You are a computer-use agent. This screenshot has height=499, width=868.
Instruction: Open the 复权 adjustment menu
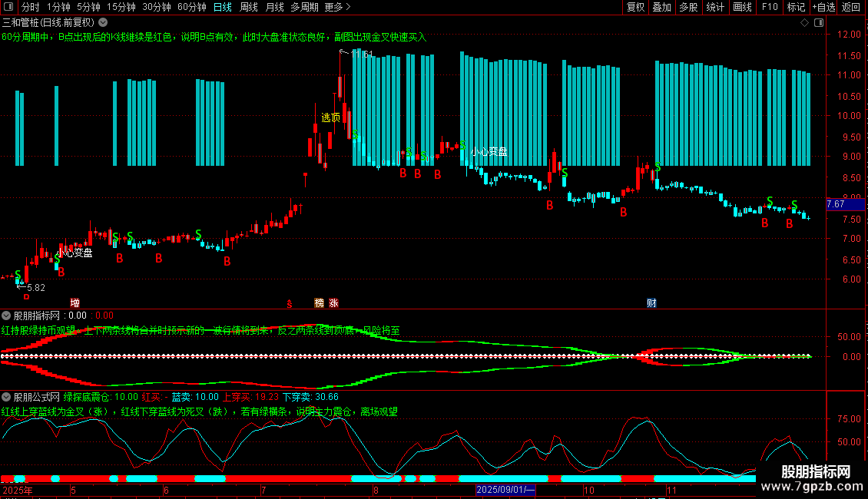tap(635, 7)
